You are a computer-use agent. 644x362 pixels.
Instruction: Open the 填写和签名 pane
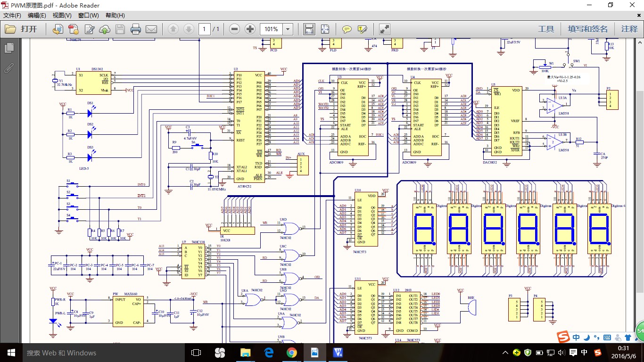(587, 29)
